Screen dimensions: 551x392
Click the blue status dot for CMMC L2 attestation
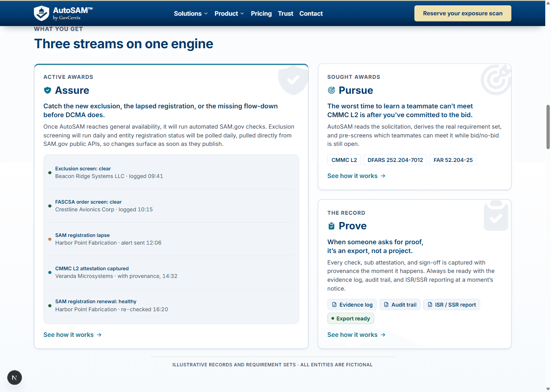tap(50, 273)
